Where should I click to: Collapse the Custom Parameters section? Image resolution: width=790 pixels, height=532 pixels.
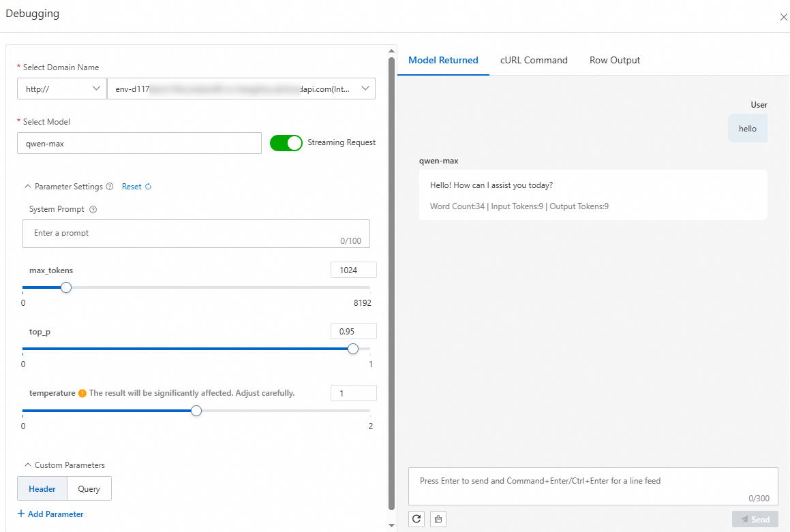point(28,465)
